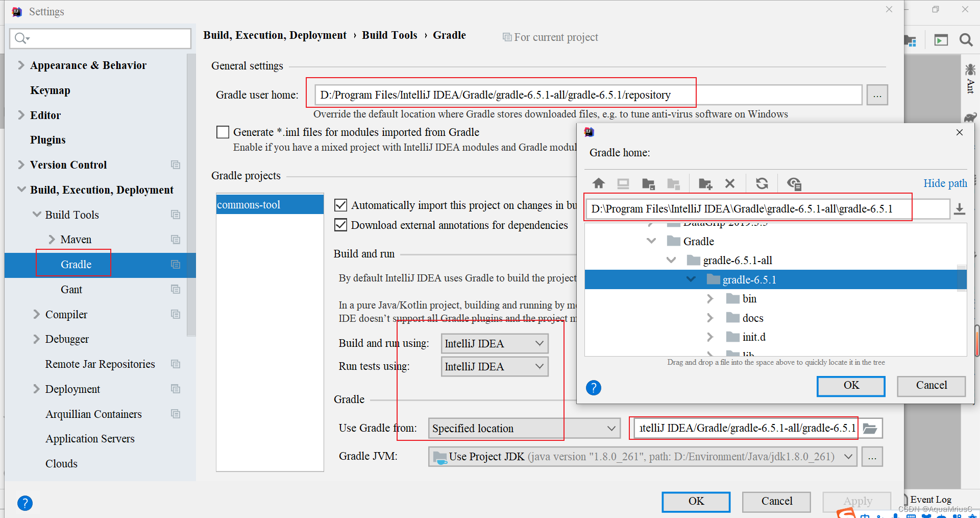Click project-level icon beside Arquillian Containers

tap(176, 414)
